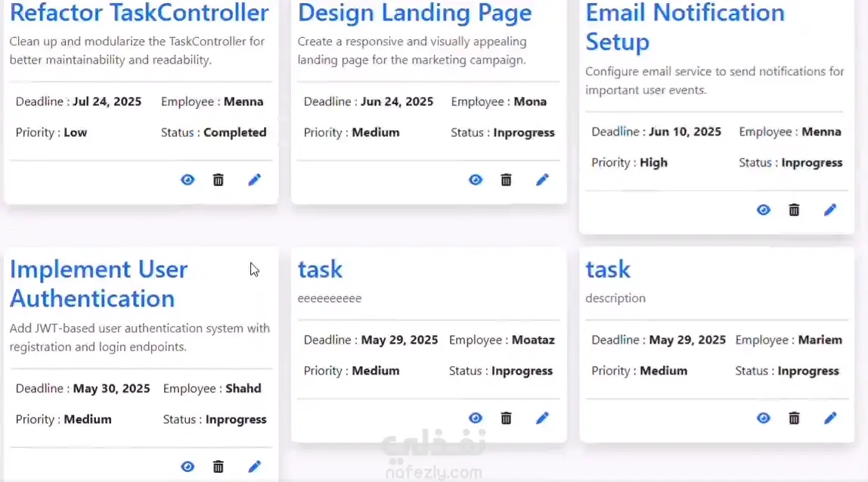Delete the Implement User Authentication task

click(218, 467)
